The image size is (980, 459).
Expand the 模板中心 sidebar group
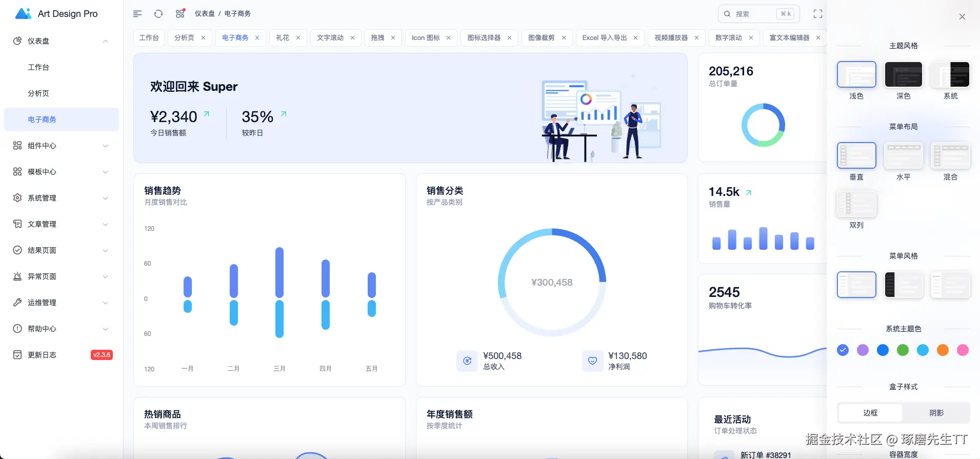click(x=105, y=172)
